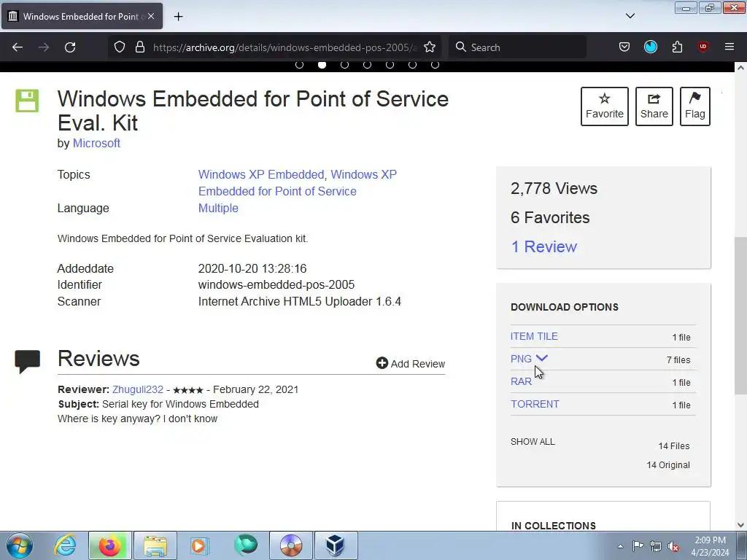Open Windows Media Player taskbar icon
The height and width of the screenshot is (560, 747).
coord(200,545)
